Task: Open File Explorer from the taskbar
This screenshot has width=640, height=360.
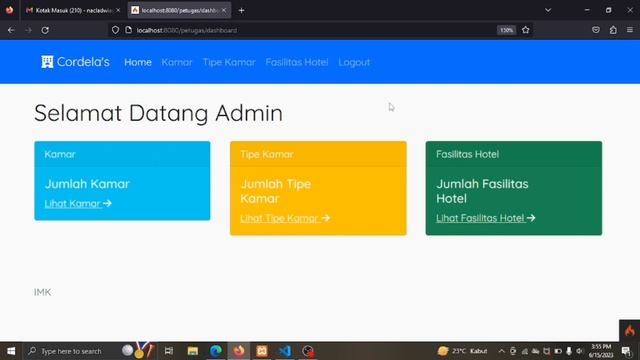Action: [x=193, y=351]
